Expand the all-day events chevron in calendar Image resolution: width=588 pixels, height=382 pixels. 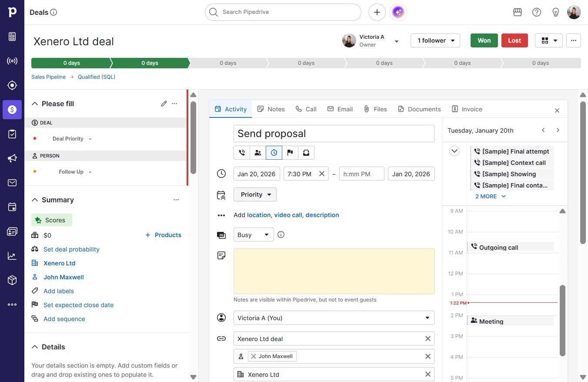coord(454,151)
